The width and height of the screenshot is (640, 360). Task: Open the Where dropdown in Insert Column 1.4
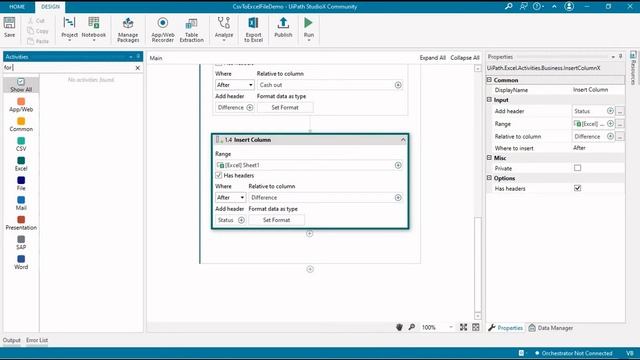[x=231, y=198]
